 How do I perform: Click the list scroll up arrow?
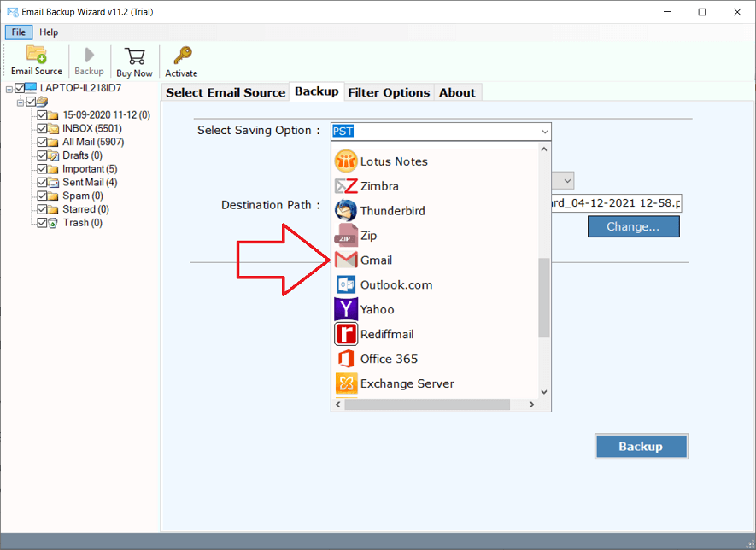(x=544, y=149)
